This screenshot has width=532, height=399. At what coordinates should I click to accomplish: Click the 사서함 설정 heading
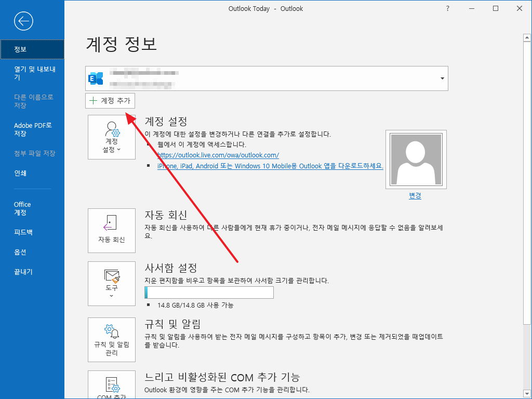(x=170, y=268)
